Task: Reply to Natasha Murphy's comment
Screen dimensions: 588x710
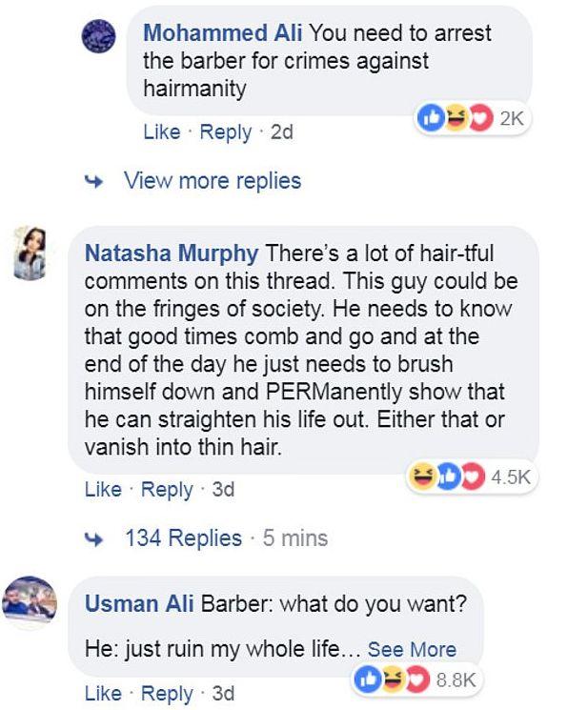Action: click(167, 490)
